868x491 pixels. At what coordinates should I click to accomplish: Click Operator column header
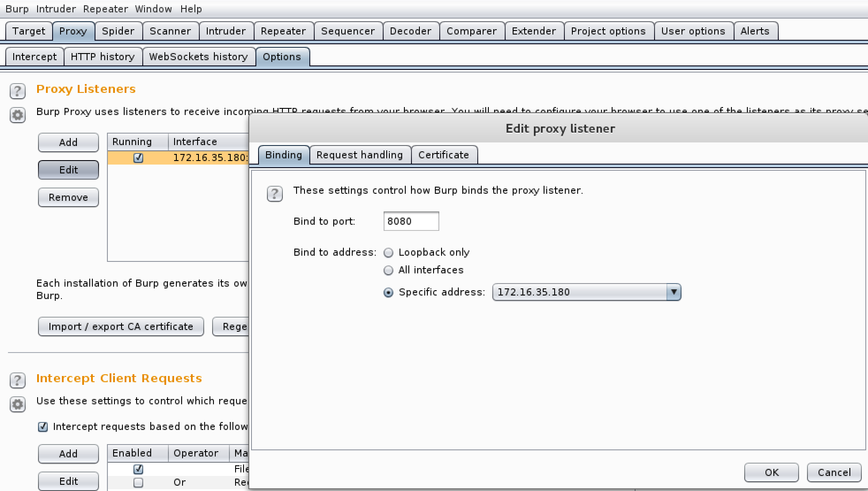click(x=199, y=453)
